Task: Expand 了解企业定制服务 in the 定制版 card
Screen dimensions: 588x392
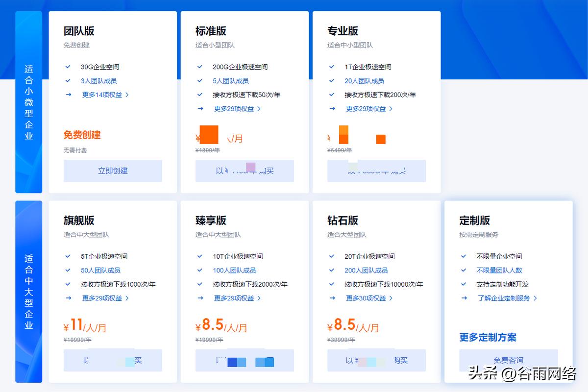Action: pos(505,298)
